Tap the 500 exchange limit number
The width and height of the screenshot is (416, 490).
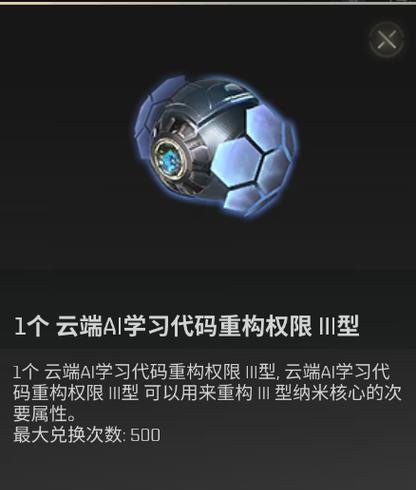click(x=145, y=435)
